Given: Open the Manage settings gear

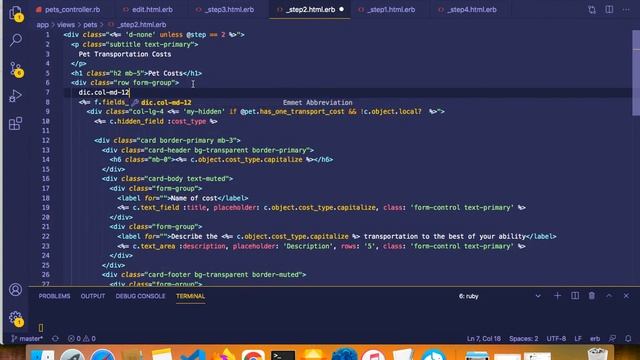Looking at the screenshot, I should pos(16,318).
